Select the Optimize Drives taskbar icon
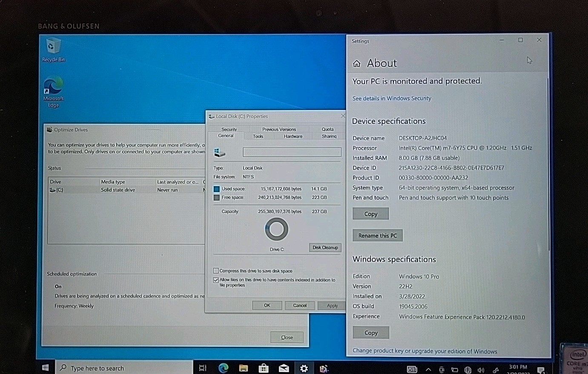 tap(324, 368)
